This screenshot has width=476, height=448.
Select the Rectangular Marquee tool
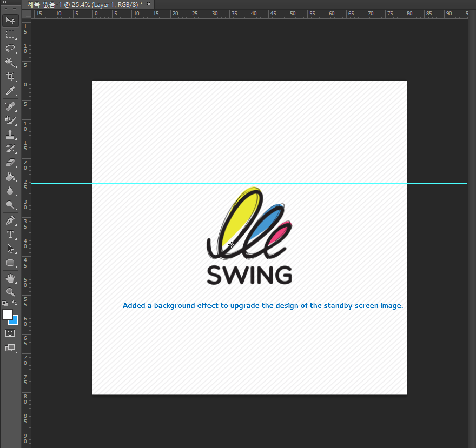[x=10, y=35]
